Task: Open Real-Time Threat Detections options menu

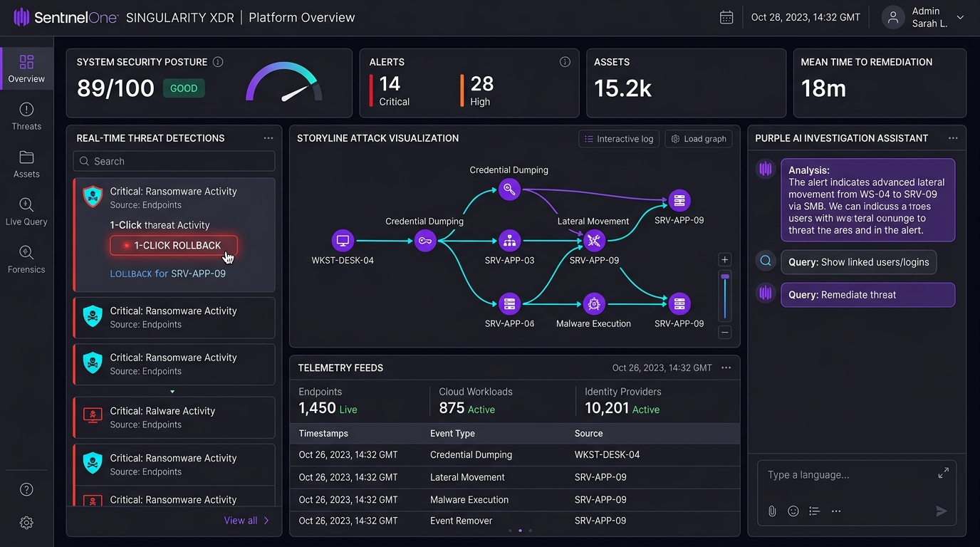Action: click(x=269, y=138)
